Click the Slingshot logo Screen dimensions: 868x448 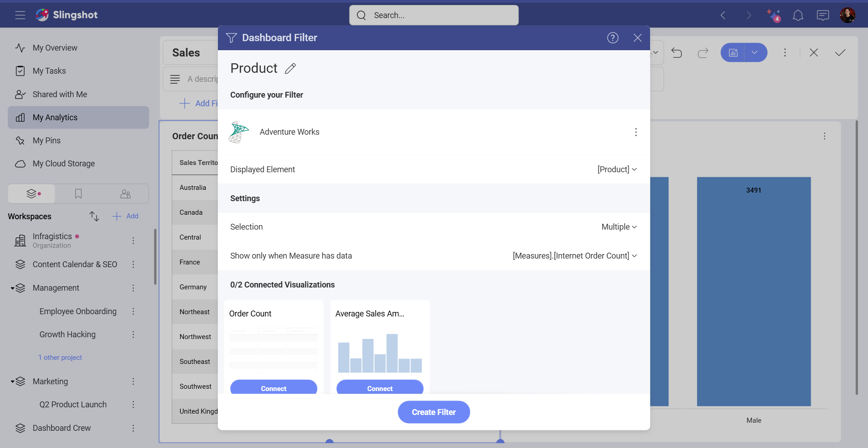[x=67, y=15]
